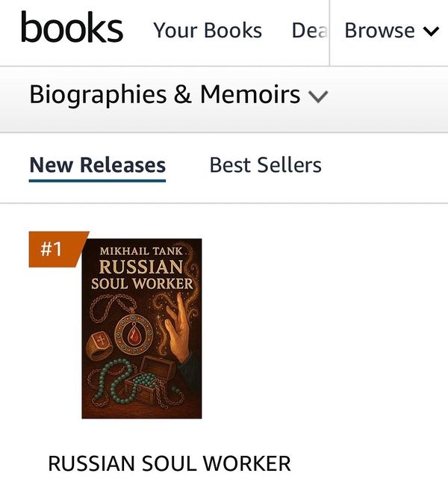Viewport: 448px width, 479px height.
Task: Switch to the New Releases tab
Action: [x=97, y=165]
